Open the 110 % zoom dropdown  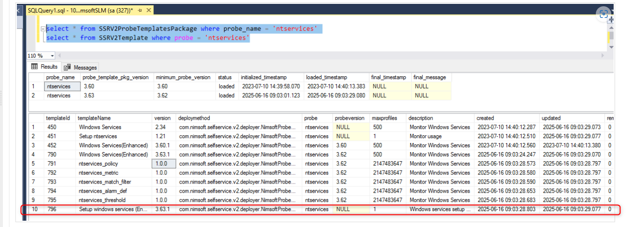click(x=52, y=56)
